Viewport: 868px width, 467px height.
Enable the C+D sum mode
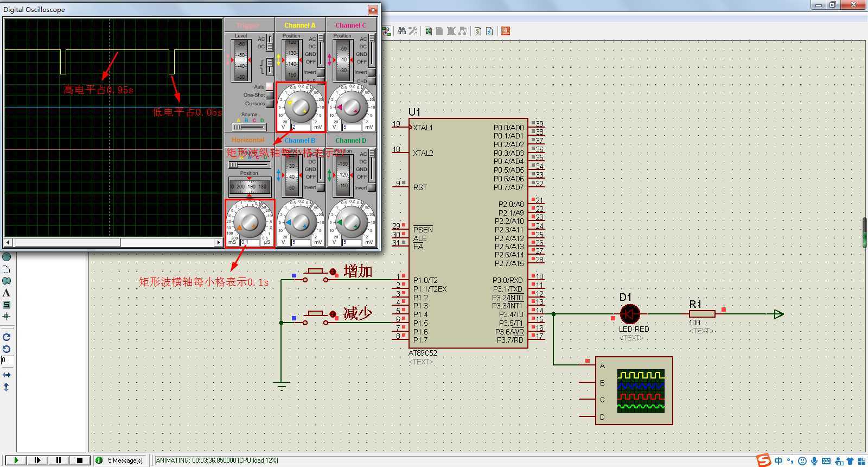[372, 81]
